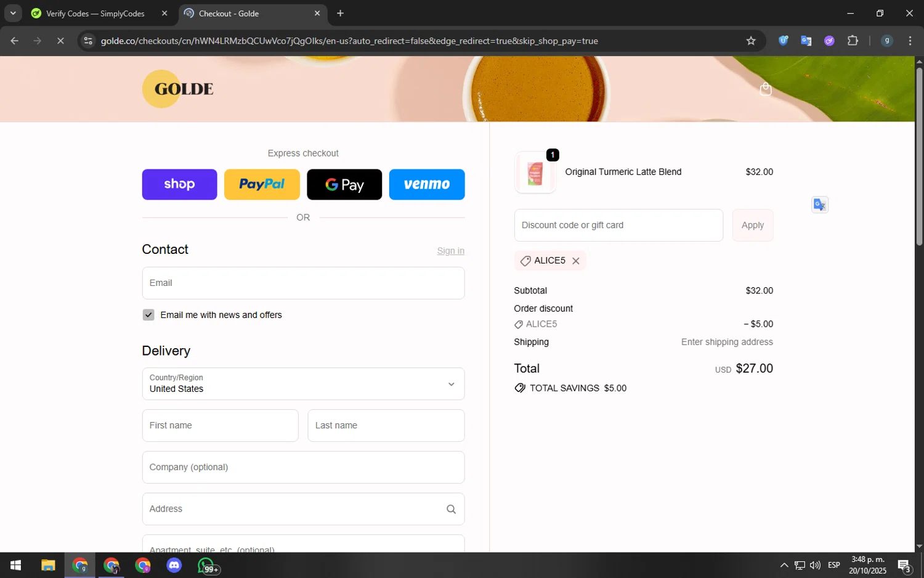Click the address bar URL
This screenshot has height=578, width=924.
pos(349,41)
